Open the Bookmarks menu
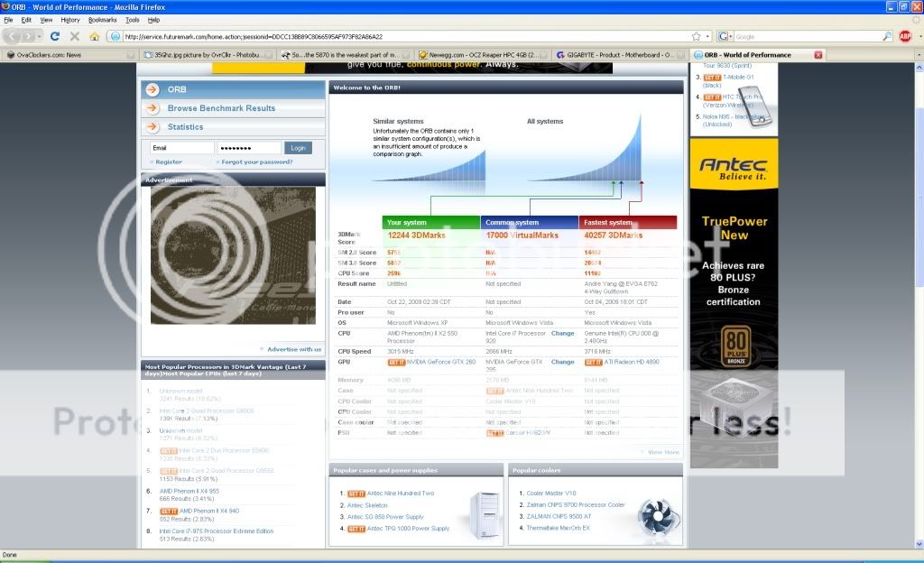This screenshot has width=924, height=563. tap(103, 20)
